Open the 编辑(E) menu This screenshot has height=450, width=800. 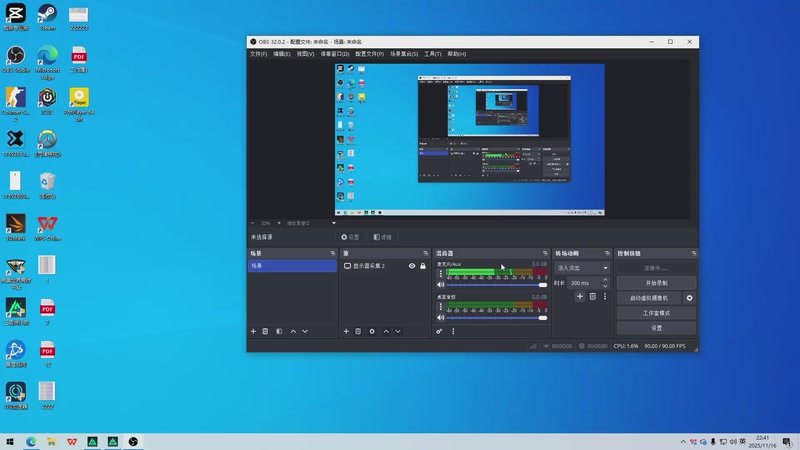point(282,54)
